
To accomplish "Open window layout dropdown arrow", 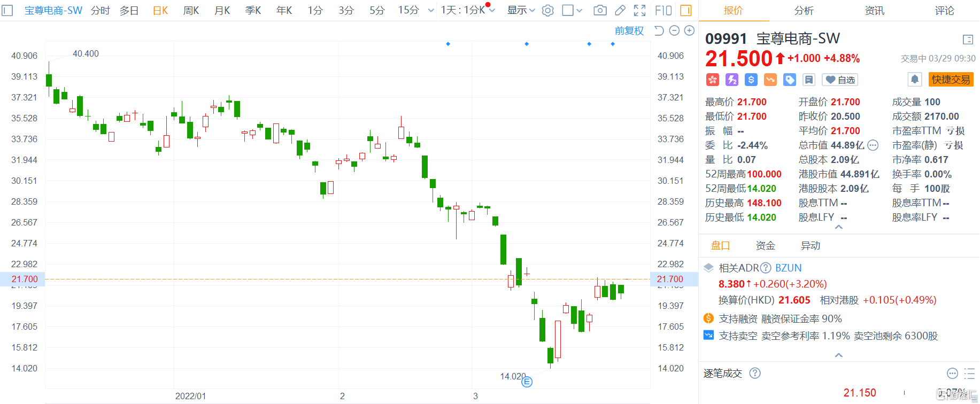I will point(580,10).
